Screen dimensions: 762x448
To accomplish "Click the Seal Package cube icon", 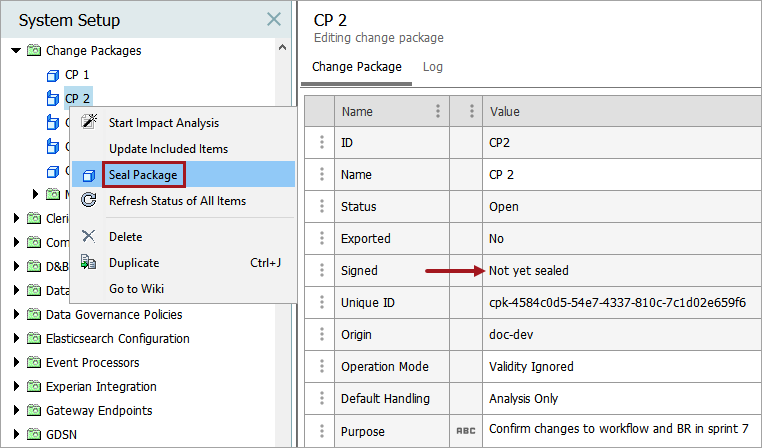I will point(89,175).
